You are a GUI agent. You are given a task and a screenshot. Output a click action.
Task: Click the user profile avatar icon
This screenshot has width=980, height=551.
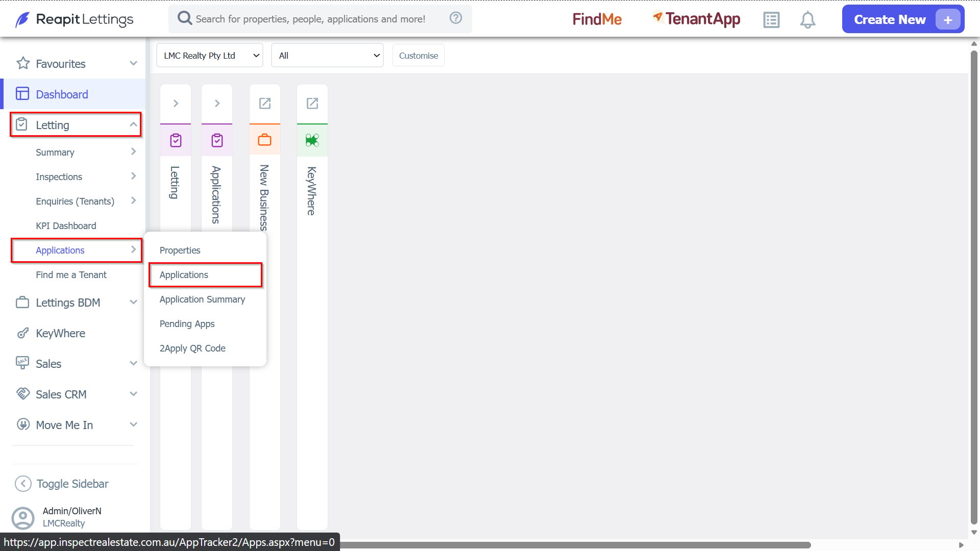click(23, 517)
